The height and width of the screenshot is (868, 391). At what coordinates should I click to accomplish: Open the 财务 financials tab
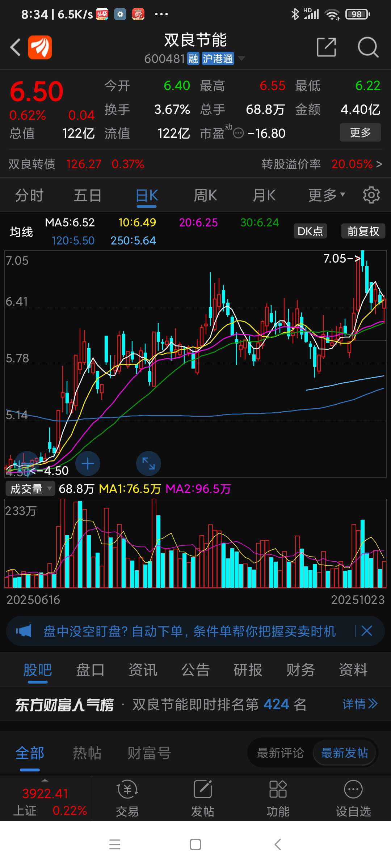pyautogui.click(x=300, y=670)
